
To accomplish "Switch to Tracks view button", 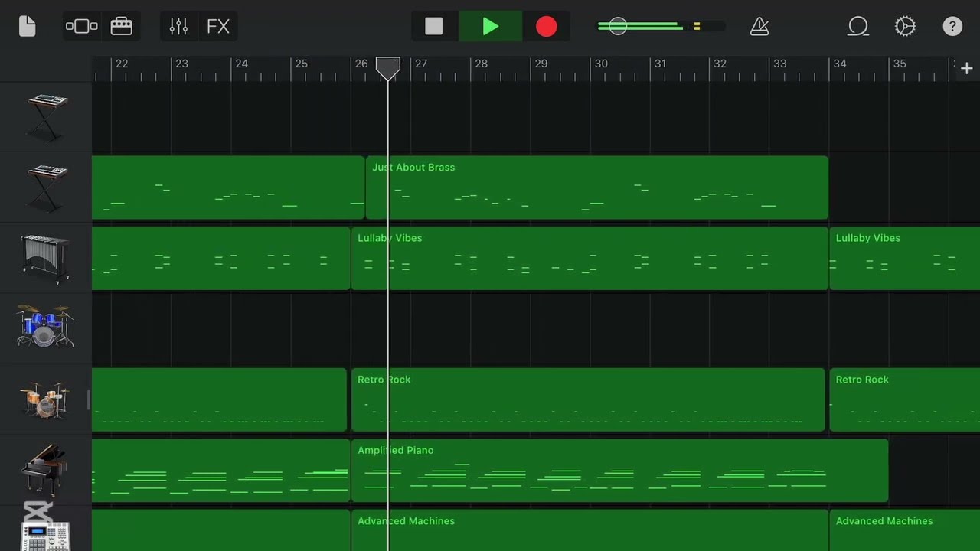I will [x=82, y=26].
